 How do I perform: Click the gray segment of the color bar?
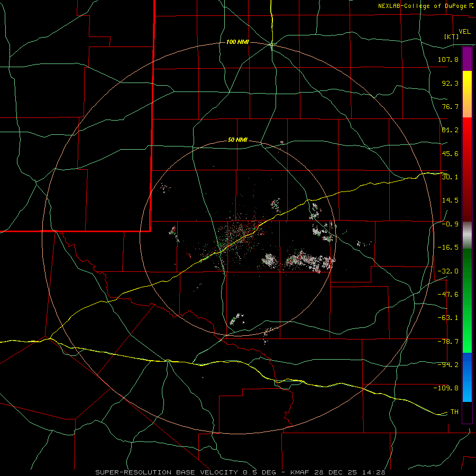coord(467,235)
